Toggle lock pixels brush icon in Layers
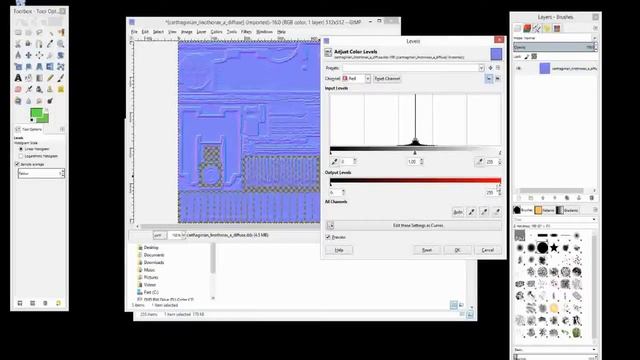Image resolution: width=640 pixels, height=360 pixels. tap(527, 57)
